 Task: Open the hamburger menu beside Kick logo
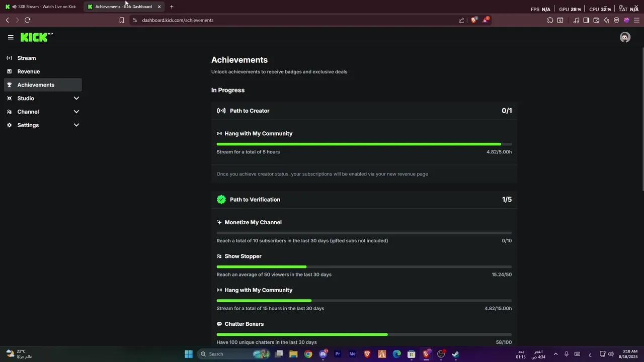click(x=11, y=37)
